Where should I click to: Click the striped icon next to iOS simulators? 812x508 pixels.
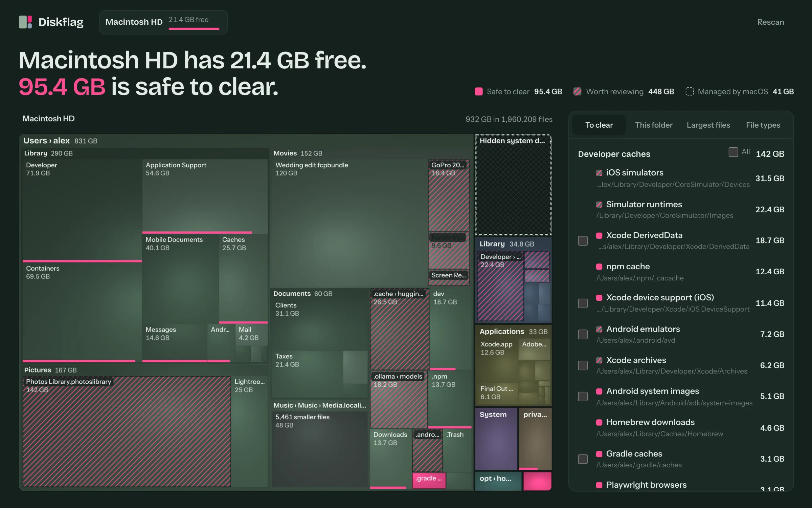point(599,173)
